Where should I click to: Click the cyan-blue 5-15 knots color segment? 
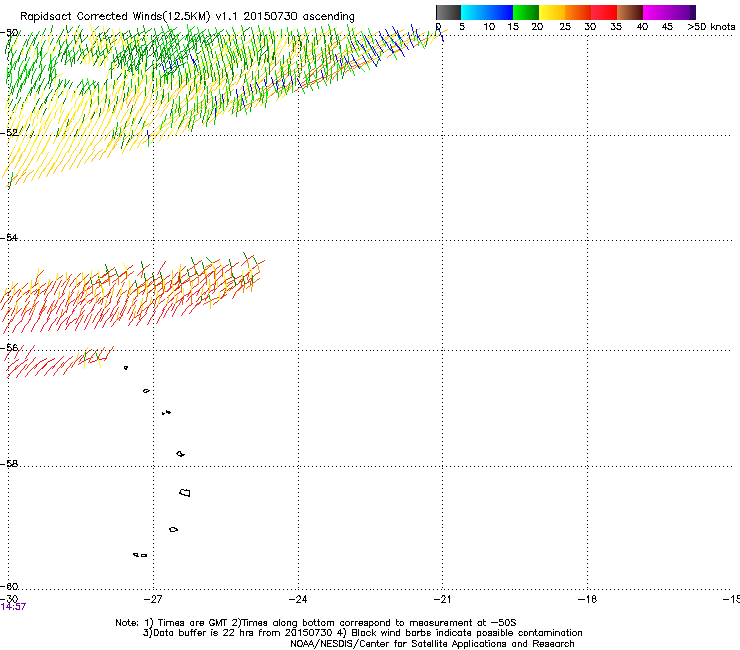tap(487, 12)
